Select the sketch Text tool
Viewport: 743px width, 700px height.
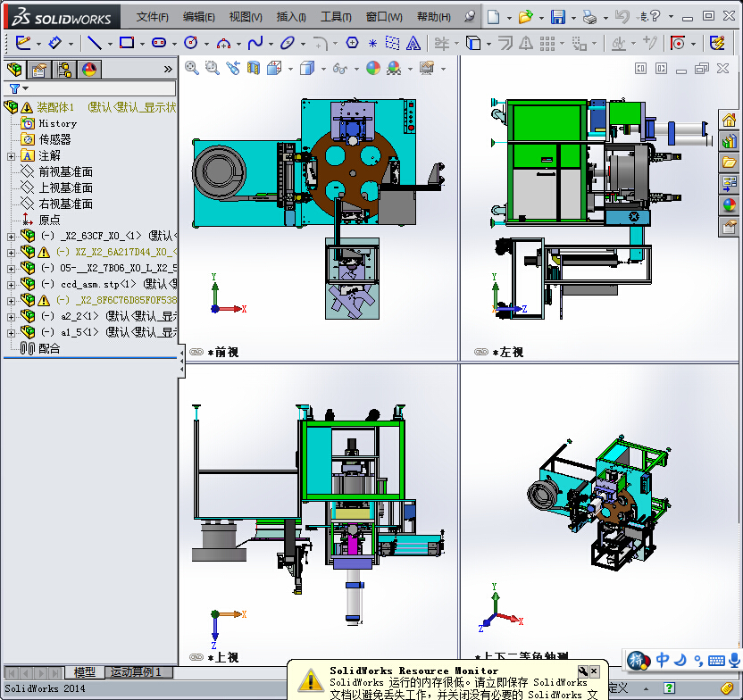point(413,43)
